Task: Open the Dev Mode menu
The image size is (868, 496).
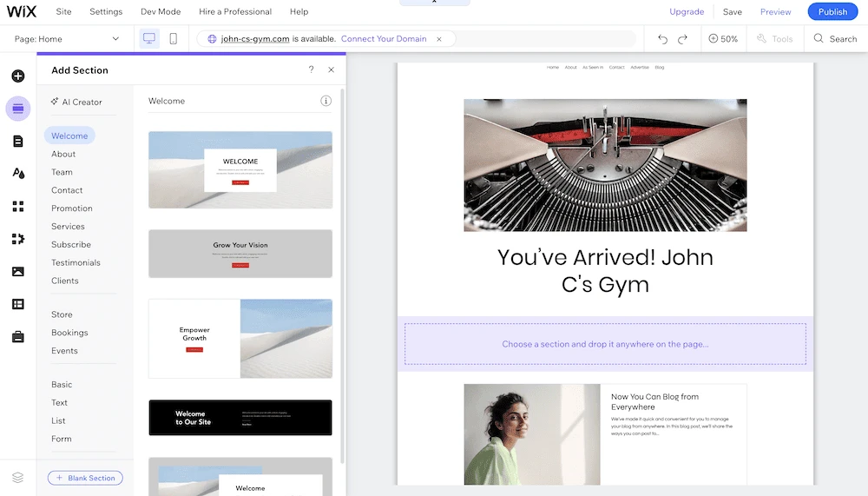Action: point(161,11)
